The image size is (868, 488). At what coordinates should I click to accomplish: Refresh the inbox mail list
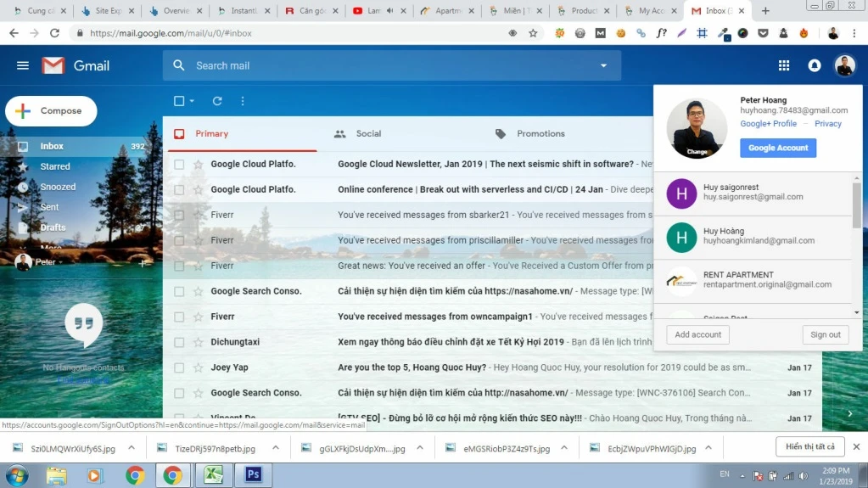217,101
